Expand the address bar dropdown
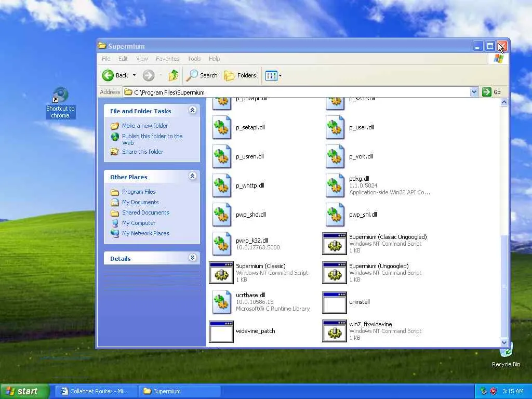532x399 pixels. [x=474, y=92]
